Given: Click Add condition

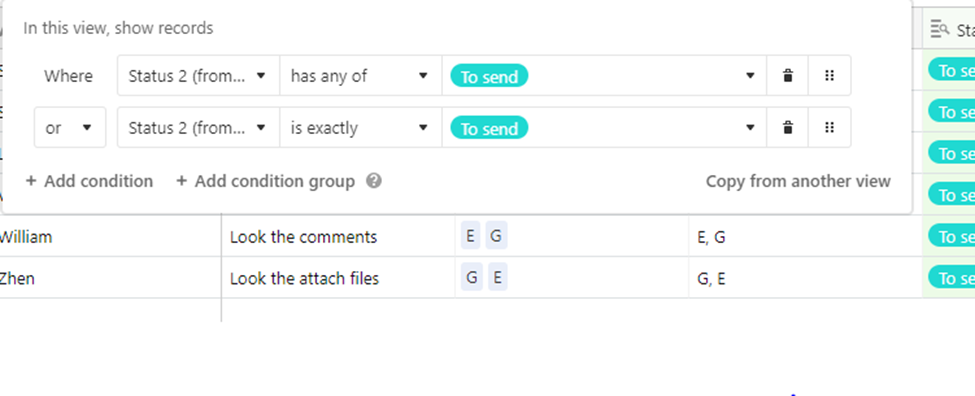Looking at the screenshot, I should tap(89, 182).
